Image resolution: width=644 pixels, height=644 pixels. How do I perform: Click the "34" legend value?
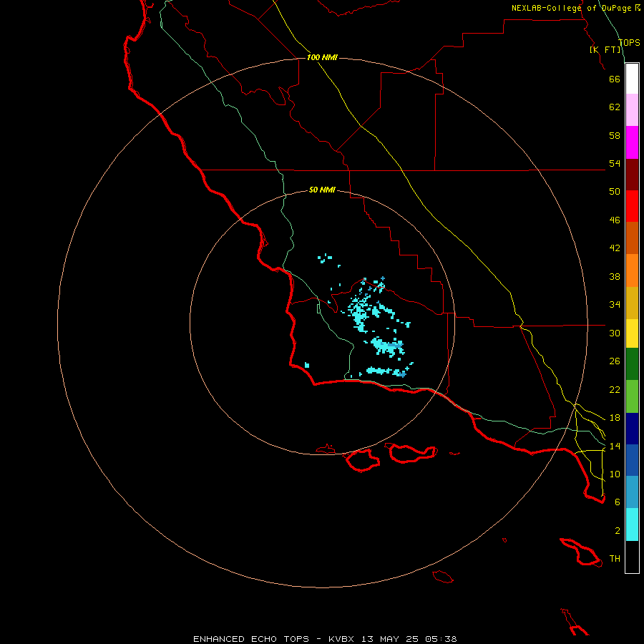[615, 305]
